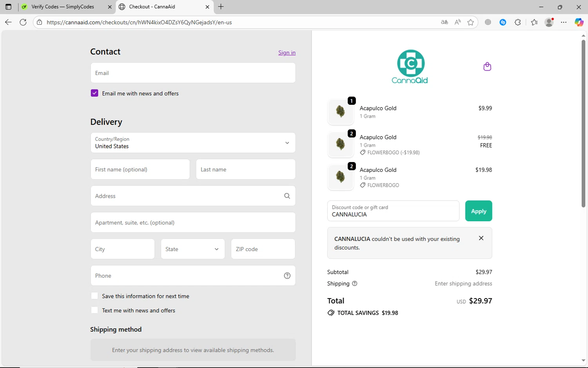Screen dimensions: 588x368
Task: Click the City field
Action: (x=123, y=249)
